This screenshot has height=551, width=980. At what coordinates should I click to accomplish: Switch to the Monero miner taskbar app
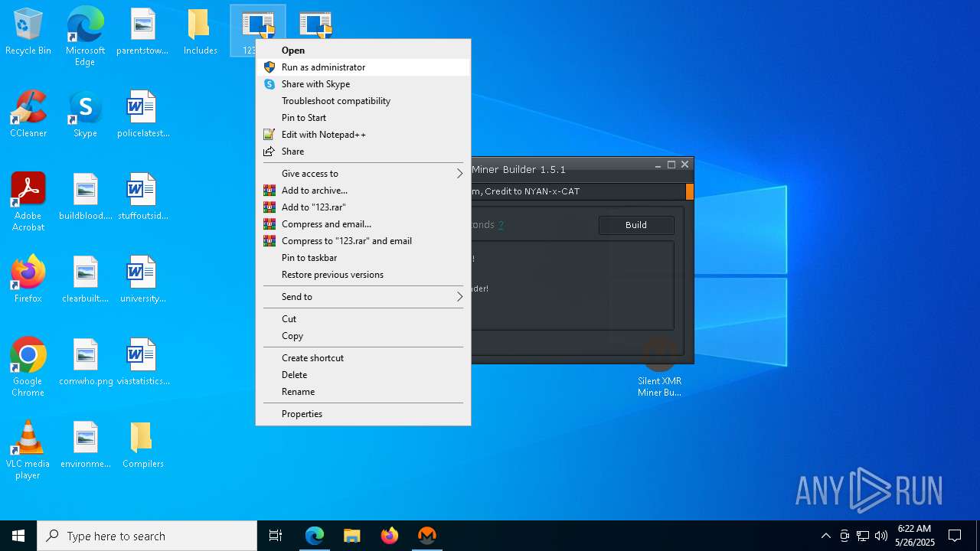(426, 536)
